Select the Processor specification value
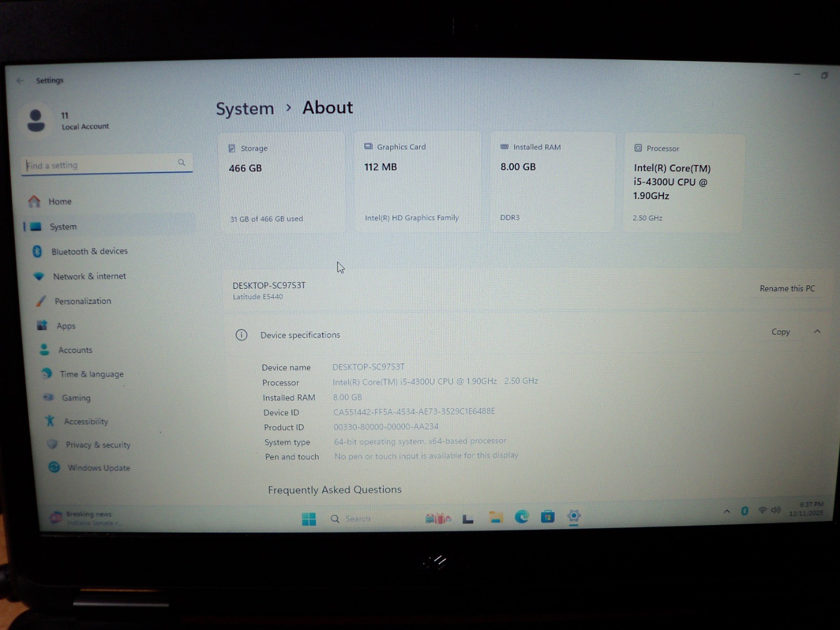 tap(435, 382)
